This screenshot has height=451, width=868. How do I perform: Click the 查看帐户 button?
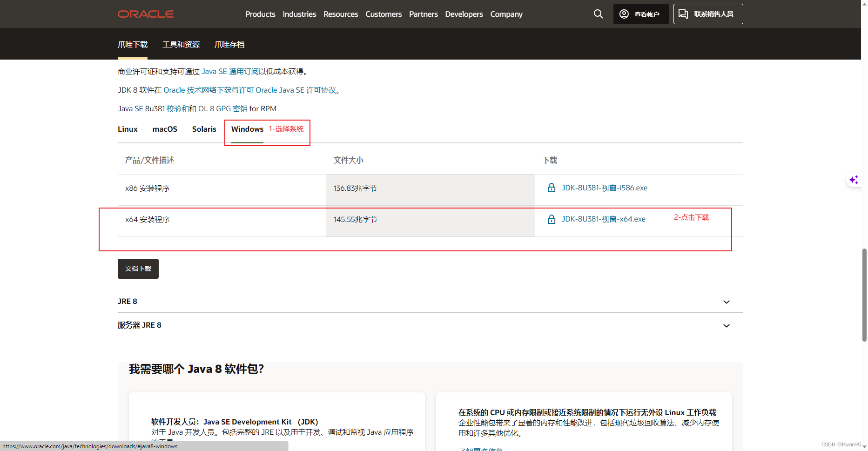tap(641, 14)
